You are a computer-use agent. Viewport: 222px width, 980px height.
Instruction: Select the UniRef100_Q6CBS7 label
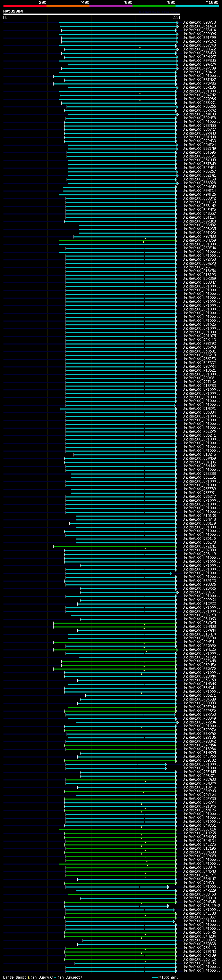tap(199, 917)
